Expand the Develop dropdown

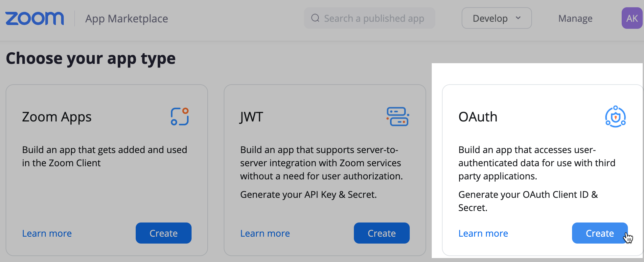[496, 18]
